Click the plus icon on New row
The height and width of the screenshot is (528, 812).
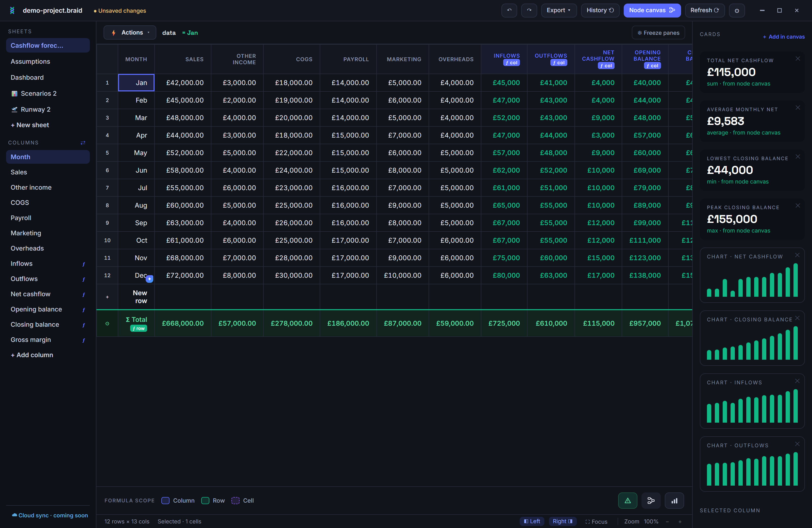(x=107, y=297)
